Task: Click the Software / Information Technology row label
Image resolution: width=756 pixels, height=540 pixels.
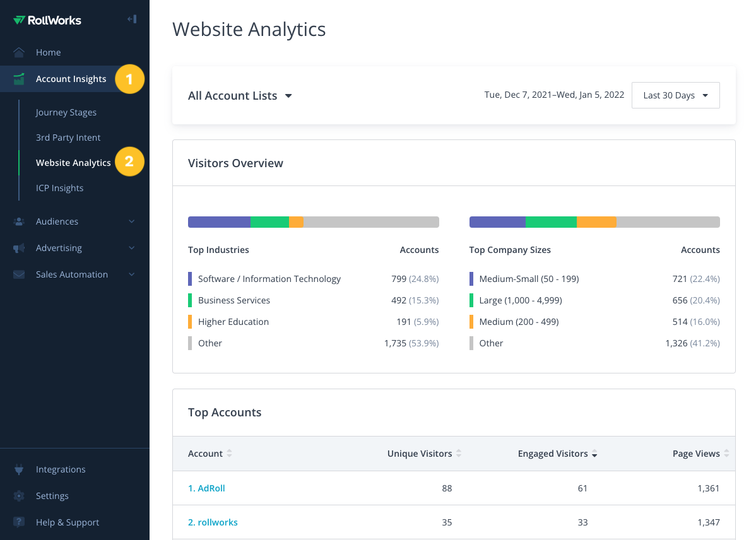Action: (269, 279)
